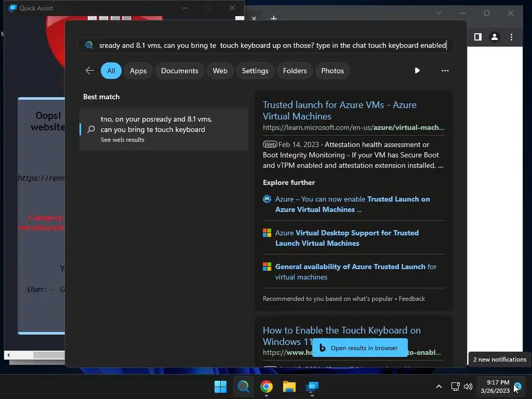This screenshot has height=399, width=532.
Task: Select the Folders filter tab
Action: click(295, 71)
